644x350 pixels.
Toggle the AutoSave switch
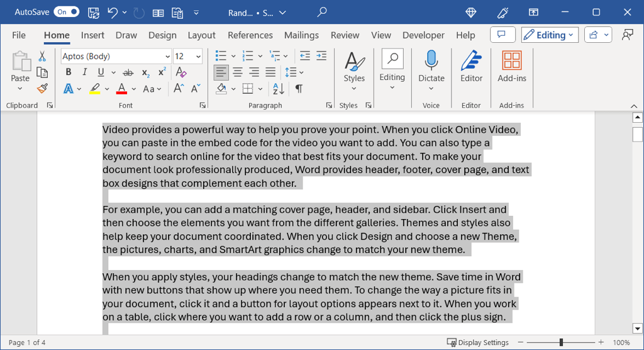pos(66,12)
